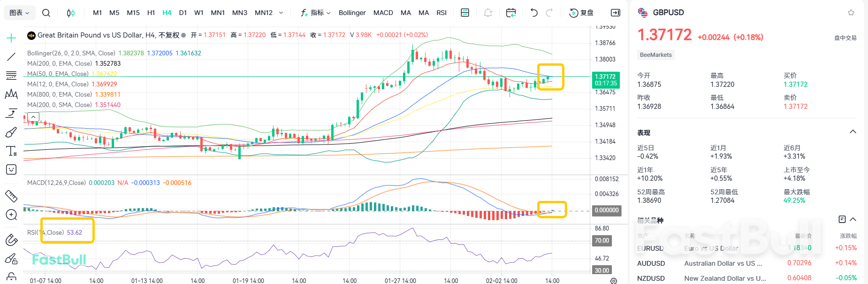
Task: Open the emoji sticker tool
Action: (11, 169)
